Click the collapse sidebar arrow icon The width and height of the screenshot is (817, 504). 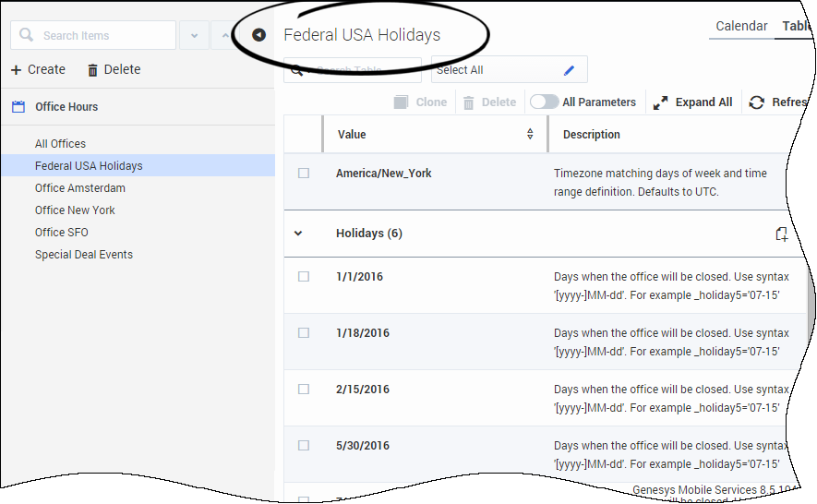[258, 35]
